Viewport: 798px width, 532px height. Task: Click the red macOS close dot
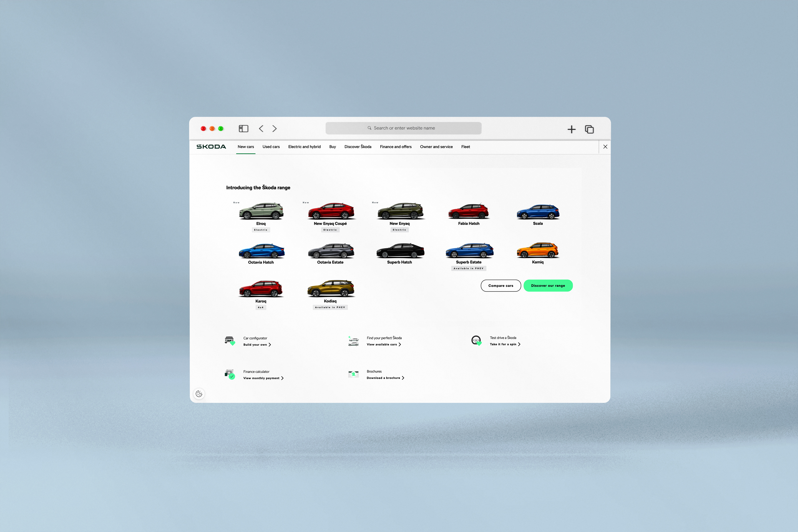[x=203, y=129]
